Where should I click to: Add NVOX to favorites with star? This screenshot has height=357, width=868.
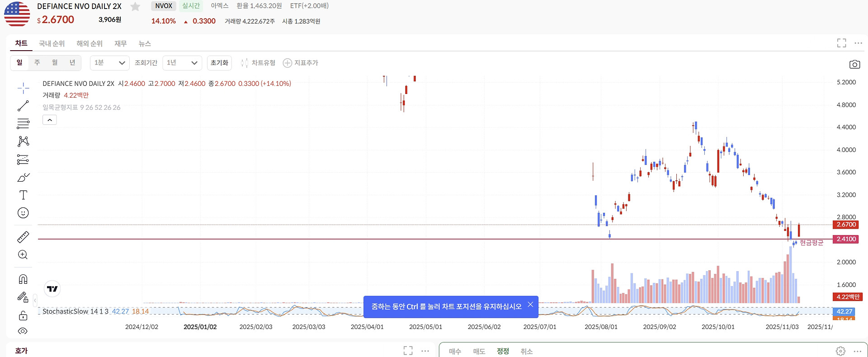pyautogui.click(x=135, y=6)
